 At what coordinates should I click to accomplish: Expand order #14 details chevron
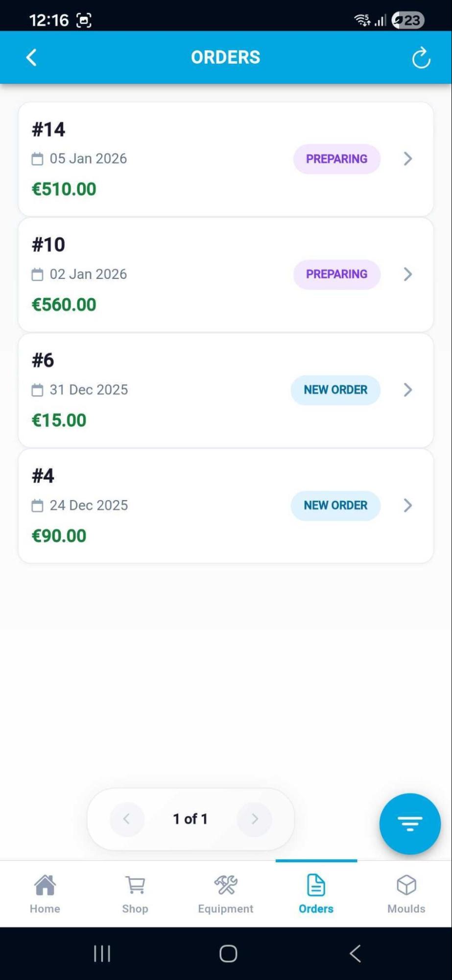[x=407, y=159]
